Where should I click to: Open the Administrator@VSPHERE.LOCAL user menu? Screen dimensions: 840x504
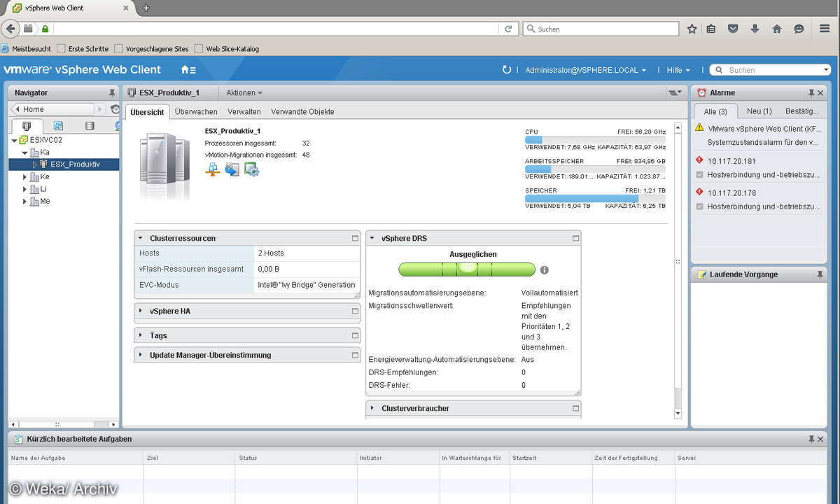585,70
